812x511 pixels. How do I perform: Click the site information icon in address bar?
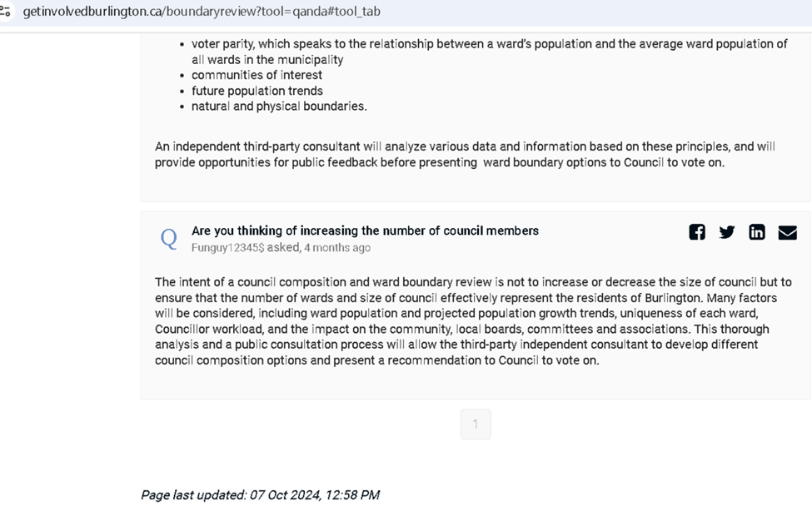[x=6, y=12]
